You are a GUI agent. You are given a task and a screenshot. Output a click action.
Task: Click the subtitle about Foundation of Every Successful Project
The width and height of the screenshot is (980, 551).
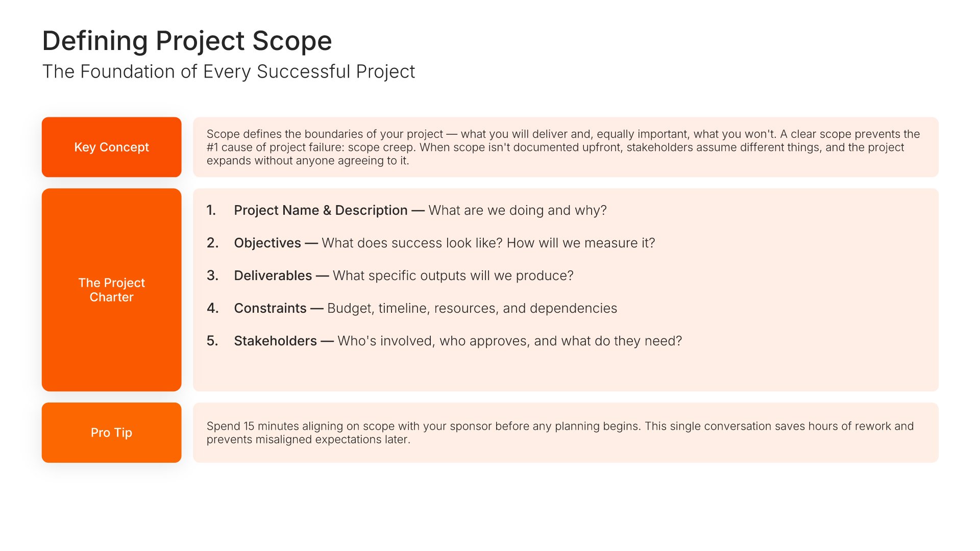(229, 72)
